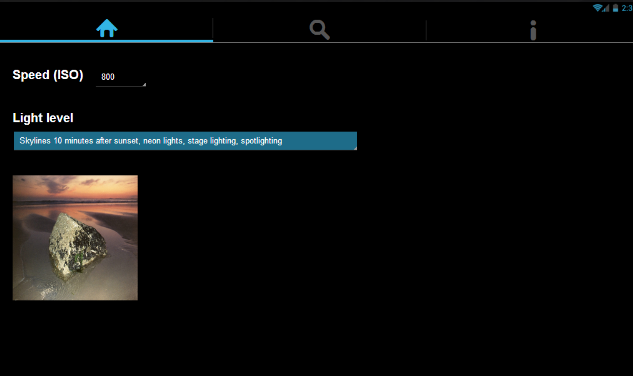633x376 pixels.
Task: Open the Home tab house icon
Action: (x=107, y=28)
